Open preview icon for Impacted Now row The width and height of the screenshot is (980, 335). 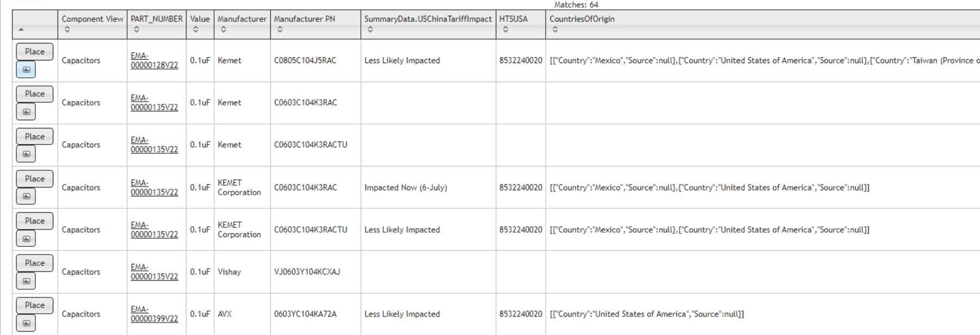coord(26,196)
